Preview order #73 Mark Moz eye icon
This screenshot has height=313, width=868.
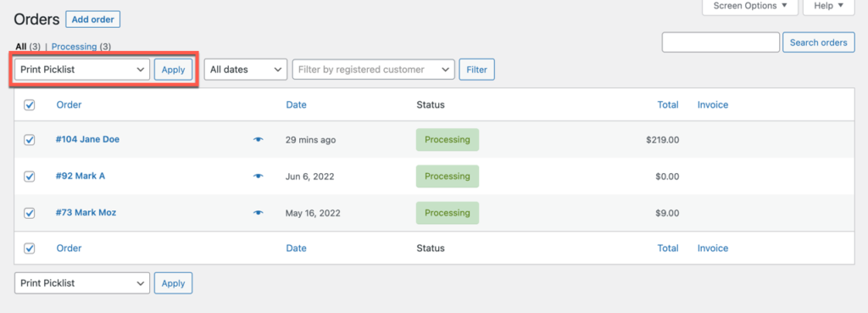(x=258, y=213)
